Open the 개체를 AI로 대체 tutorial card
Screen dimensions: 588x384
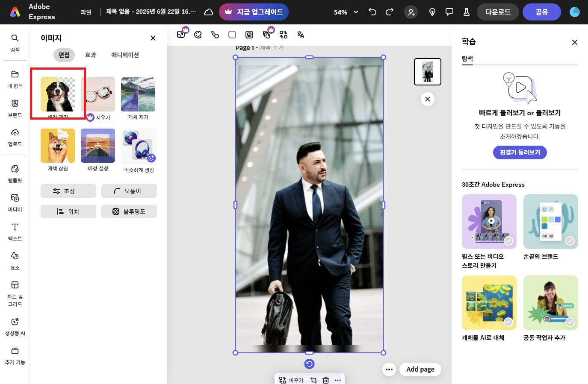pyautogui.click(x=489, y=303)
